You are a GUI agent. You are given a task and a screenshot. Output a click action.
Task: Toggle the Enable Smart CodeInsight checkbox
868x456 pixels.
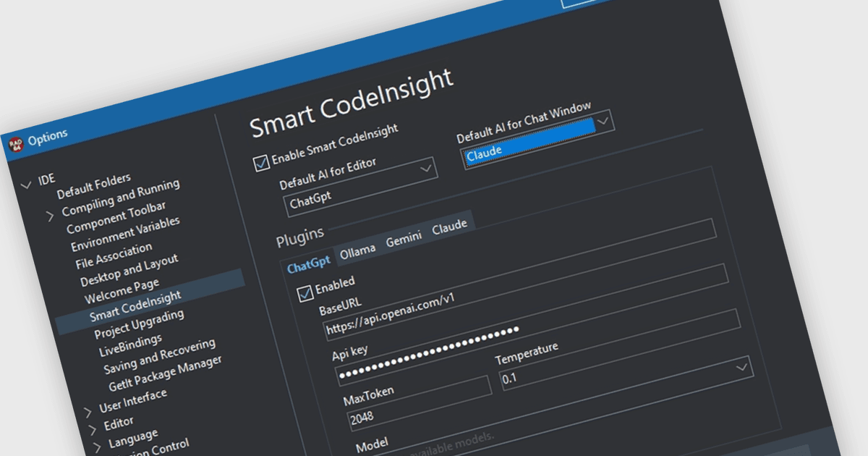click(x=261, y=162)
